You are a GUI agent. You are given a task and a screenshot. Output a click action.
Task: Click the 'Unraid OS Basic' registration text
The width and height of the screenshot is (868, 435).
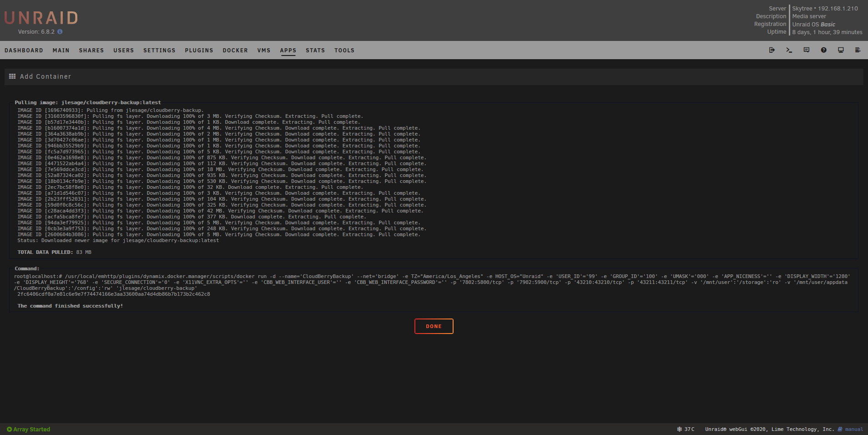(813, 25)
